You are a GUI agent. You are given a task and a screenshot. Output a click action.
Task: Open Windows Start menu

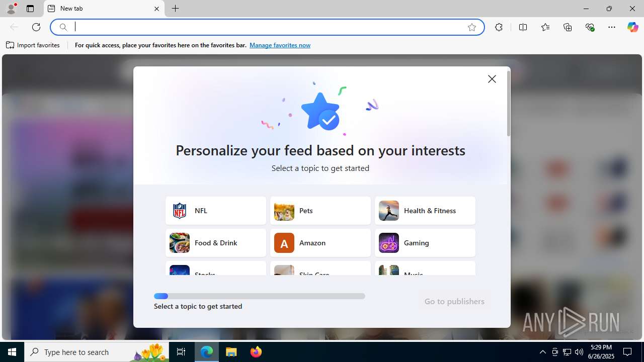(x=12, y=352)
